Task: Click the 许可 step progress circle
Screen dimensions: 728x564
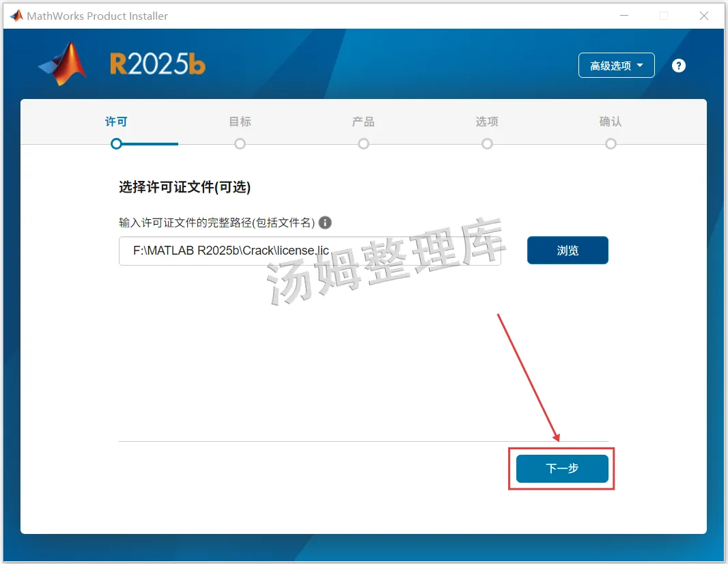Action: tap(116, 144)
